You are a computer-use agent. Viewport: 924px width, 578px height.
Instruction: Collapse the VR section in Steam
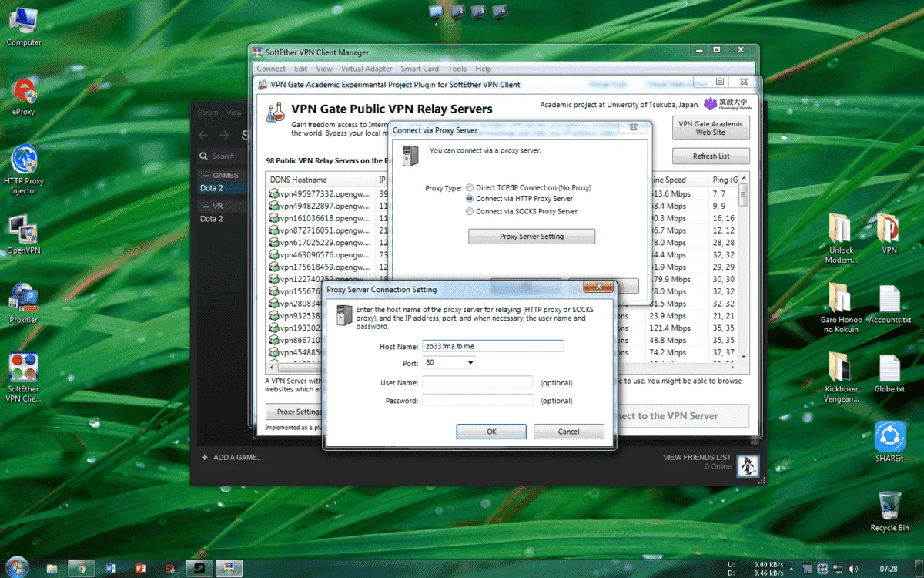(206, 207)
